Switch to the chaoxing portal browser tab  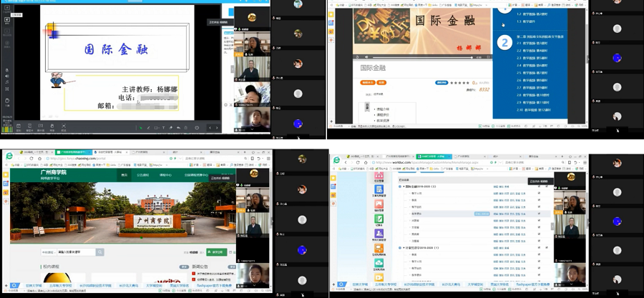pyautogui.click(x=72, y=152)
